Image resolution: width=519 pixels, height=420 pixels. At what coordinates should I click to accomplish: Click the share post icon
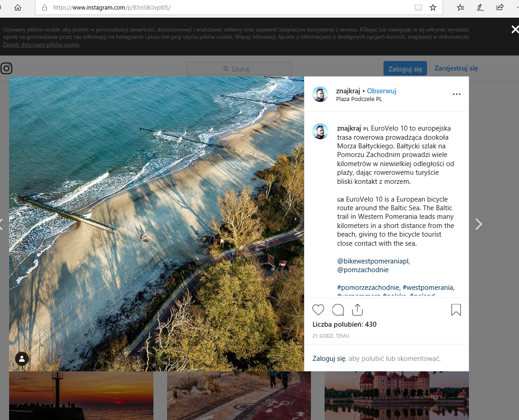pyautogui.click(x=357, y=310)
